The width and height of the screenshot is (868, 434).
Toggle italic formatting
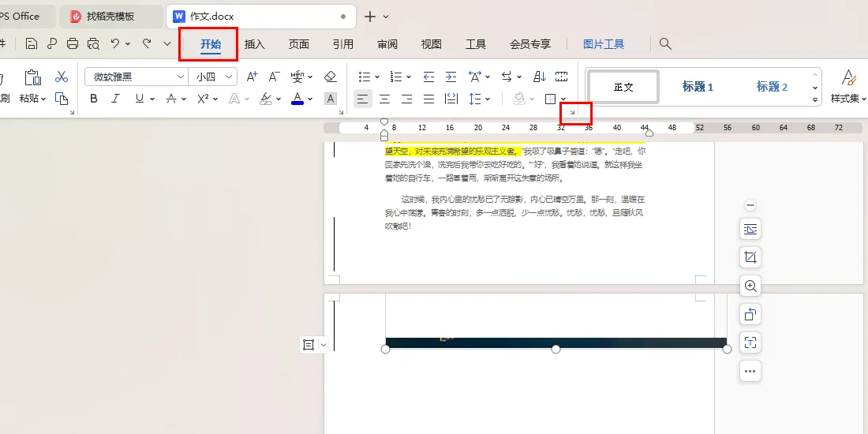[115, 99]
